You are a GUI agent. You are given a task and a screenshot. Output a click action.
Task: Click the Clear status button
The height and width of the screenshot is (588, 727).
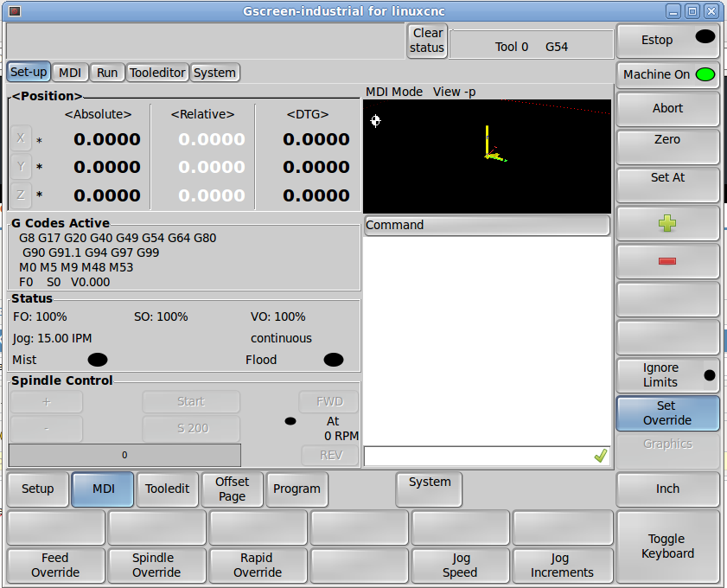427,41
